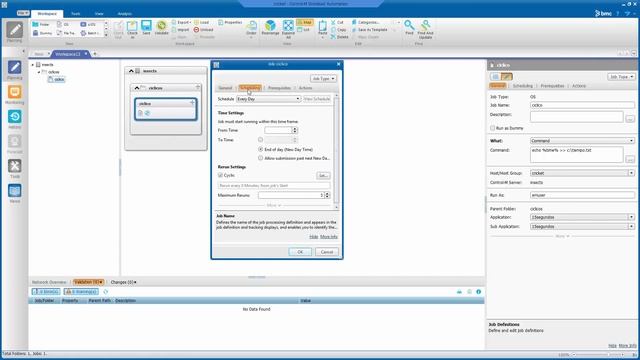The width and height of the screenshot is (640, 360).
Task: Open the Job Type dropdown in the right panel
Action: (x=621, y=77)
